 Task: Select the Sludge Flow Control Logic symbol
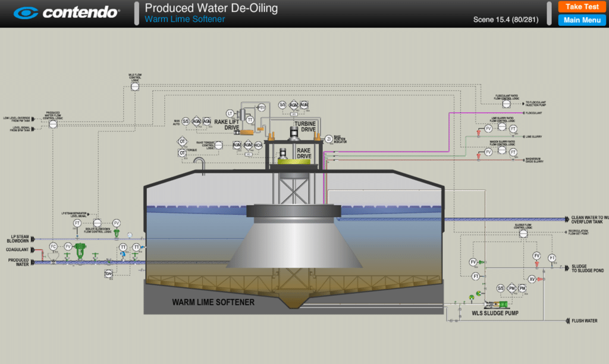pyautogui.click(x=523, y=234)
